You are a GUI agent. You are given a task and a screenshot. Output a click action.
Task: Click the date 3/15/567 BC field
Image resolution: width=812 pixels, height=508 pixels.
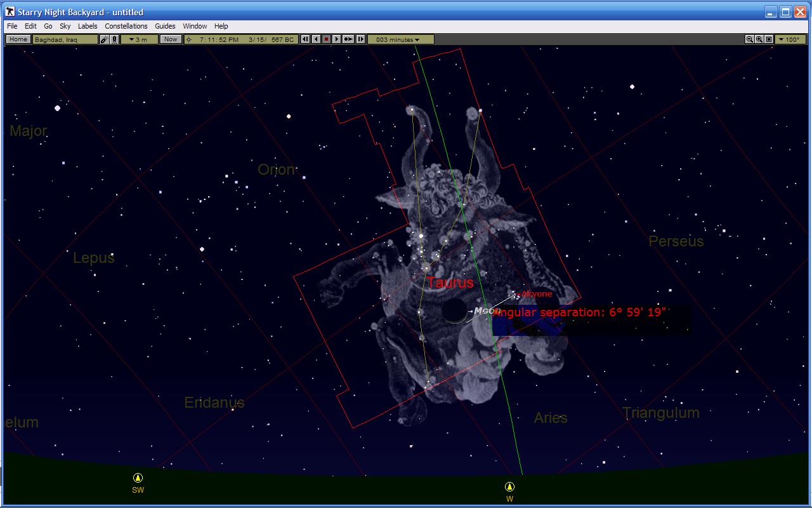click(272, 39)
